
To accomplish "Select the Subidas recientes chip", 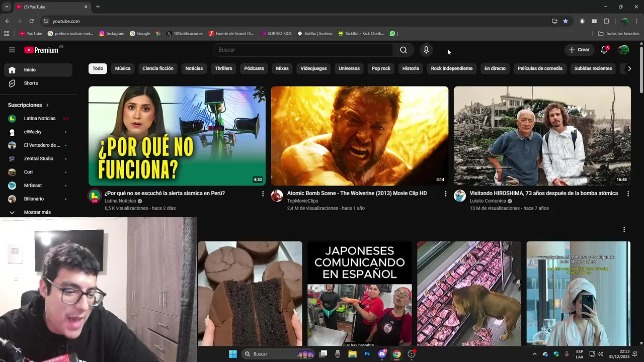I will pos(593,68).
